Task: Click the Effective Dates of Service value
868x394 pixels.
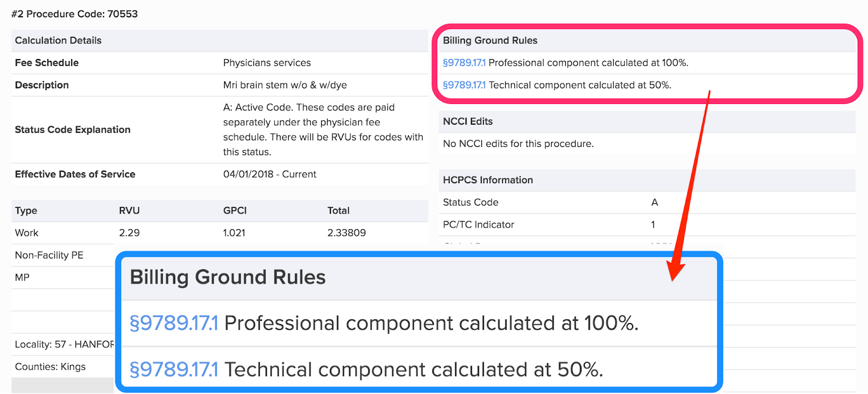Action: tap(270, 174)
